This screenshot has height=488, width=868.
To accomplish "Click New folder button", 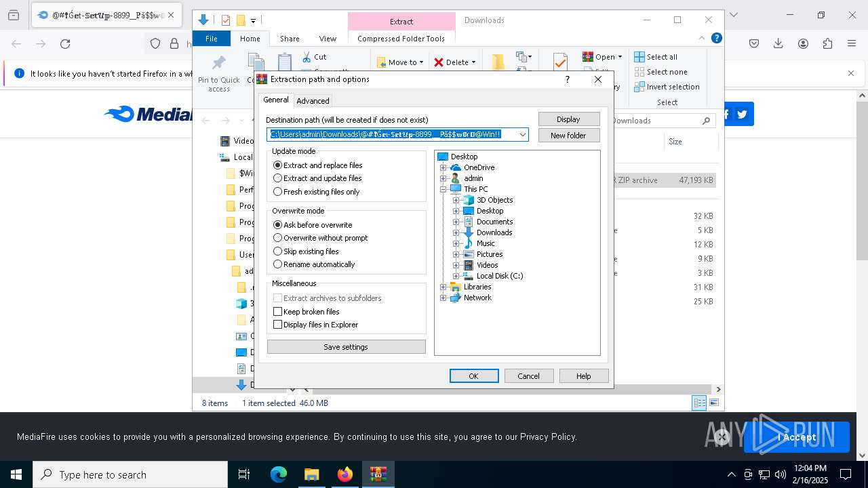I will click(569, 136).
